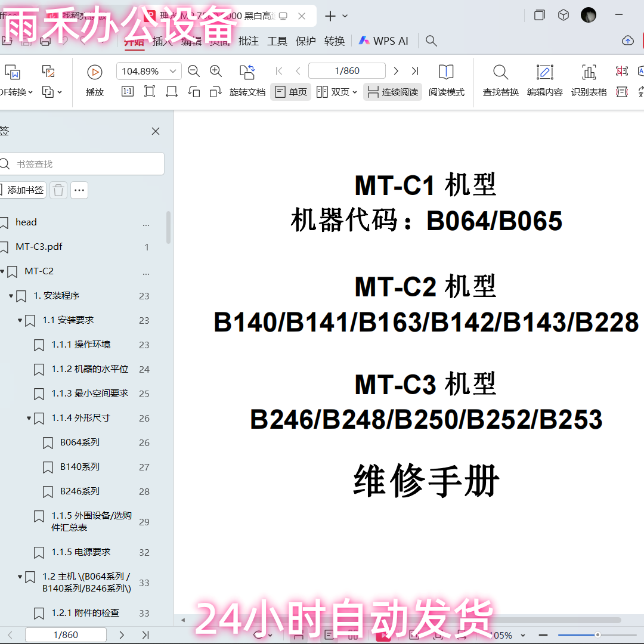This screenshot has width=644, height=644.
Task: Click the fit width icon
Action: (x=172, y=91)
